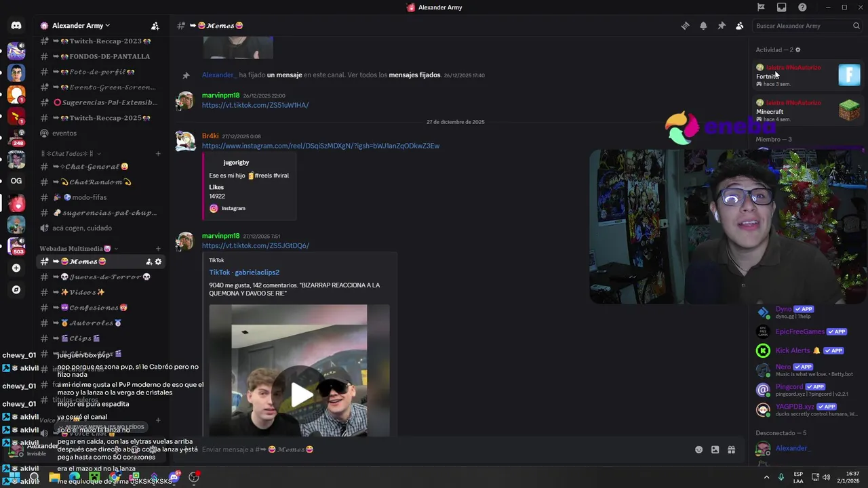868x488 pixels.
Task: Join acá cogen, cuidado voice channel
Action: pos(100,228)
